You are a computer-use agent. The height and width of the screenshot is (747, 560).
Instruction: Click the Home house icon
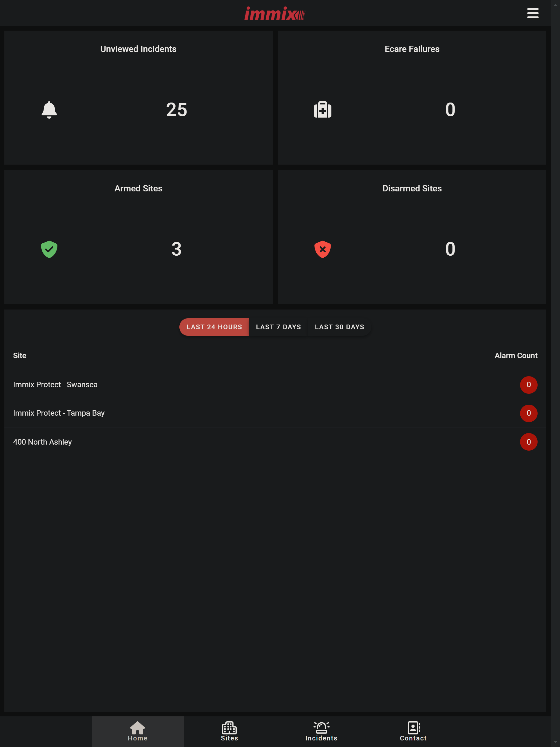click(x=138, y=728)
